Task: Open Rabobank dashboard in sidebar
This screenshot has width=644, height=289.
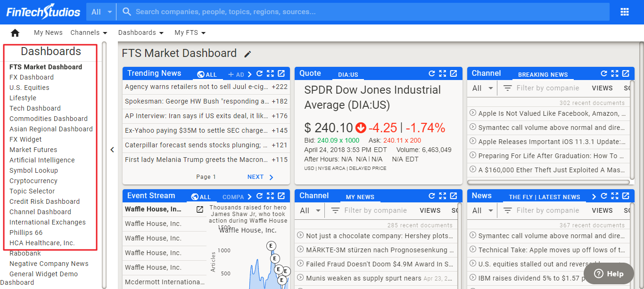Action: click(25, 253)
